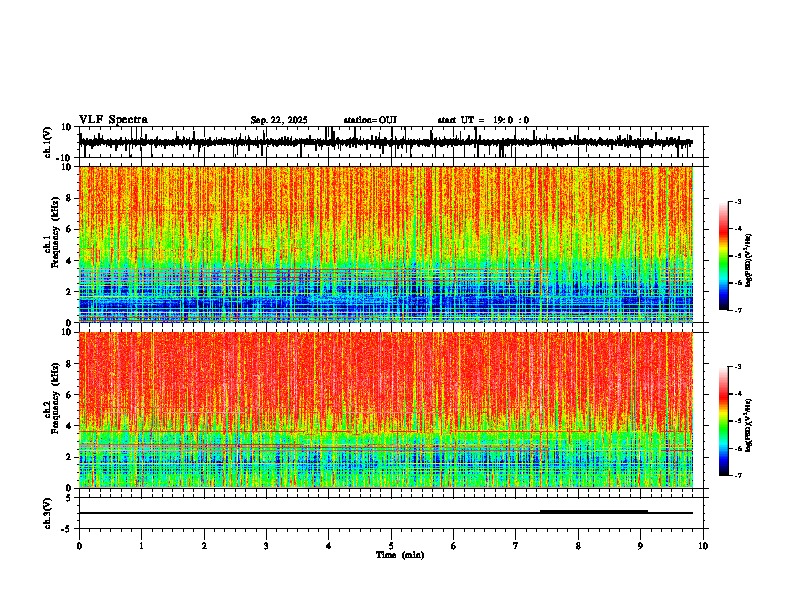The image size is (792, 612).
Task: Click the ch.1 spectrogram plot
Action: pos(386,244)
